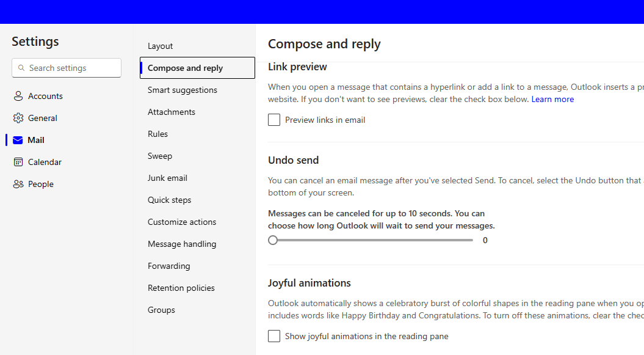Image resolution: width=644 pixels, height=355 pixels.
Task: Click the General gear icon
Action: (18, 118)
